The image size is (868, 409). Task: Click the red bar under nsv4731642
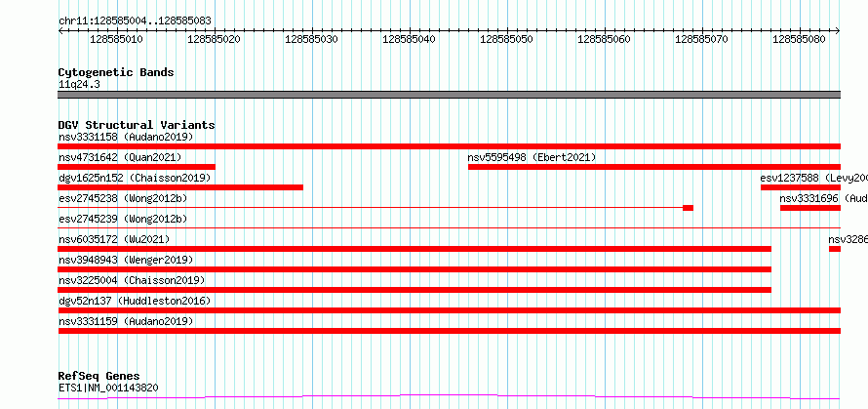[137, 167]
